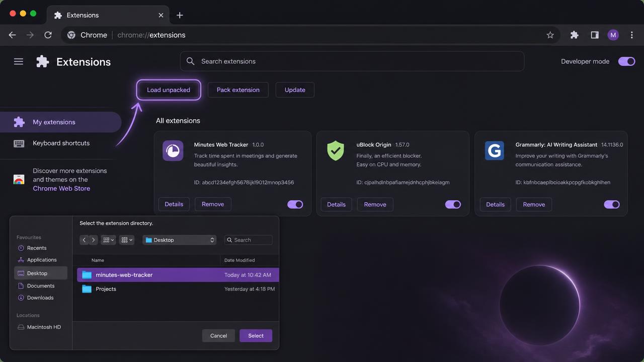The width and height of the screenshot is (644, 362).
Task: Go forward in the file dialog
Action: tap(93, 240)
